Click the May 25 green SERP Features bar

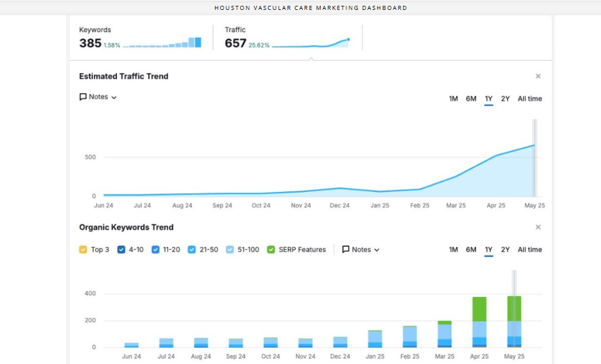[x=514, y=309]
